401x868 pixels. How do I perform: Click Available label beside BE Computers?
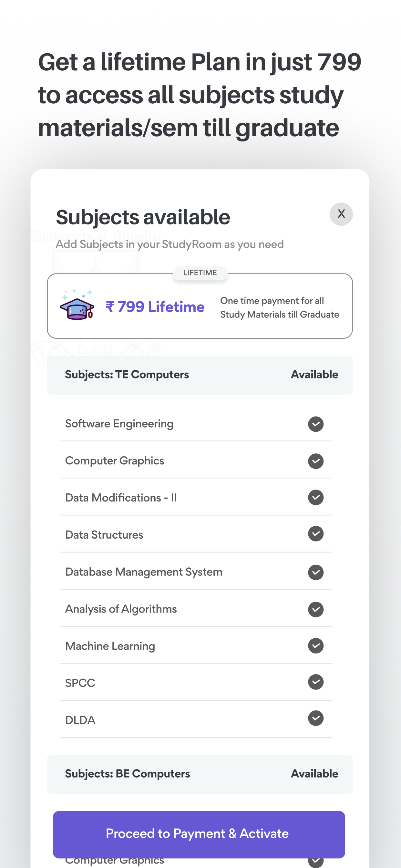pyautogui.click(x=314, y=774)
